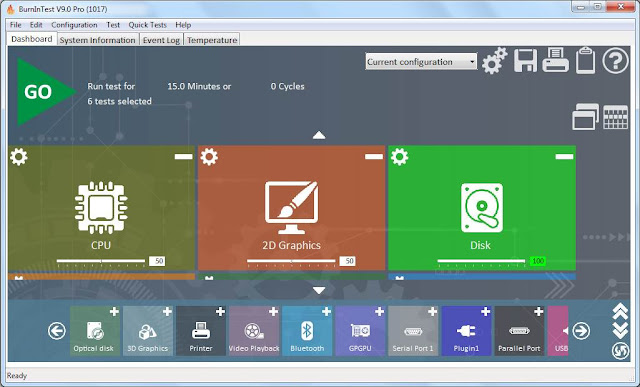
Task: Click the 2D Graphics duty cycle slider
Action: coord(291,261)
